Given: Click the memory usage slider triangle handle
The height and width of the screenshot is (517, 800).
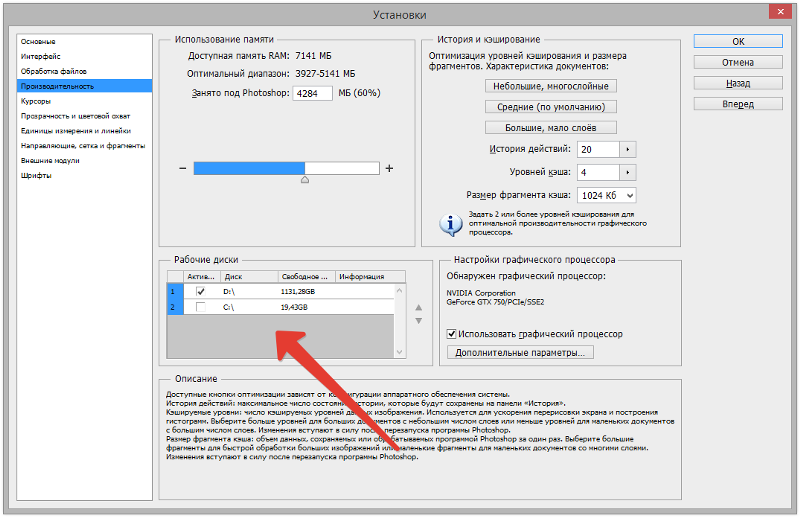Looking at the screenshot, I should (x=305, y=180).
